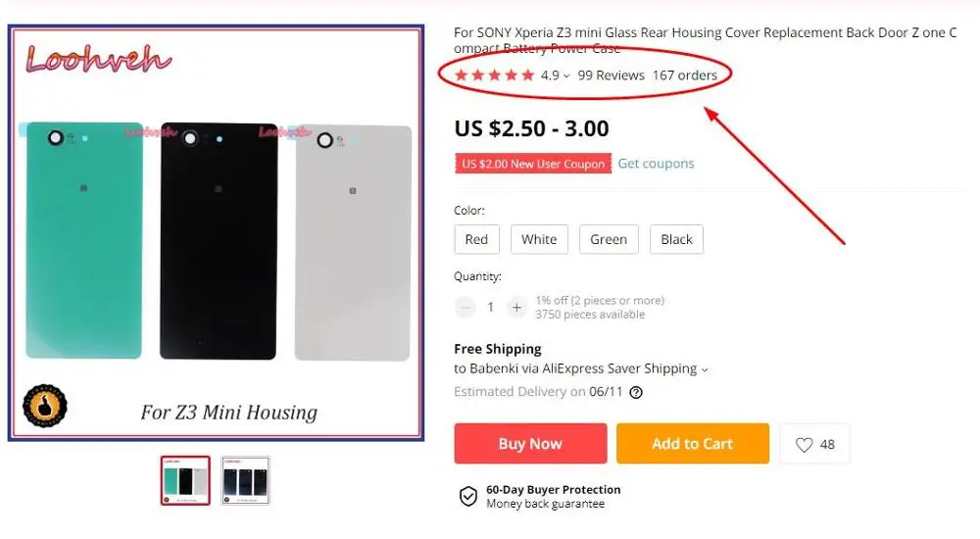Click the five-star rating icons
Viewport: 980px width, 539px height.
(x=494, y=75)
